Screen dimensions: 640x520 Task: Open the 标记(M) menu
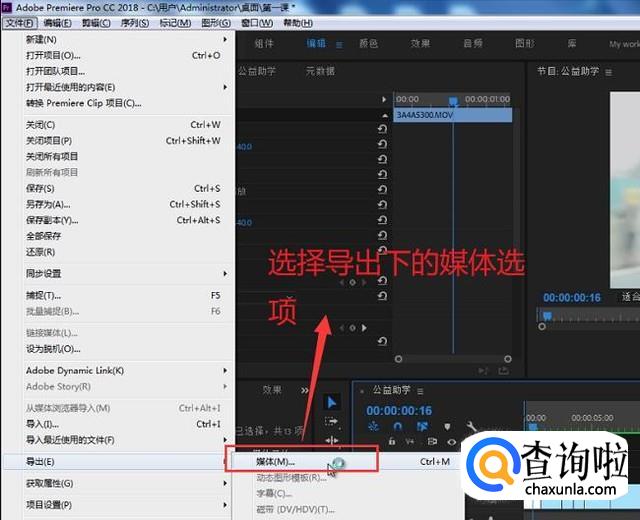pos(175,23)
